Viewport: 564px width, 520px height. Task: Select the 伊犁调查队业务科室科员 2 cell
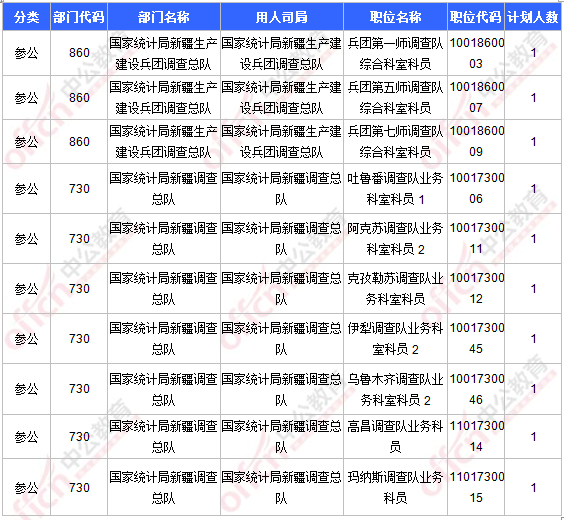(x=395, y=339)
